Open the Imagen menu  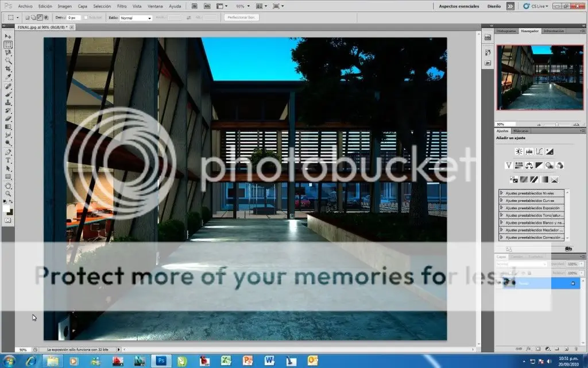tap(64, 6)
